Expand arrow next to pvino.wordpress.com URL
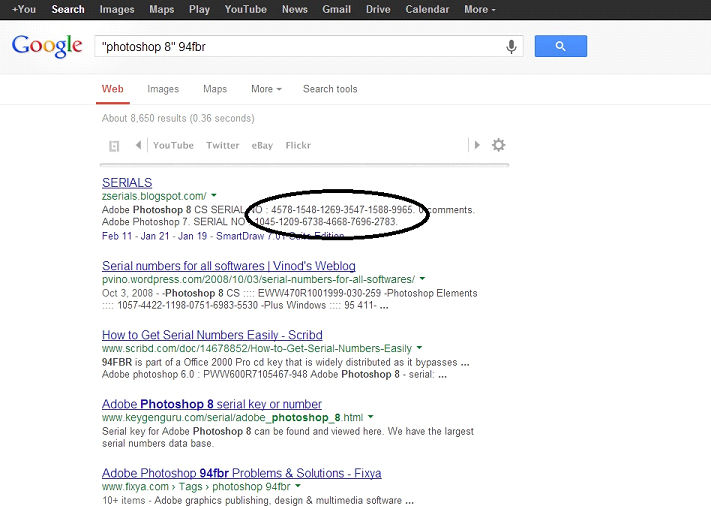Screen dimensions: 711x506 (x=422, y=278)
